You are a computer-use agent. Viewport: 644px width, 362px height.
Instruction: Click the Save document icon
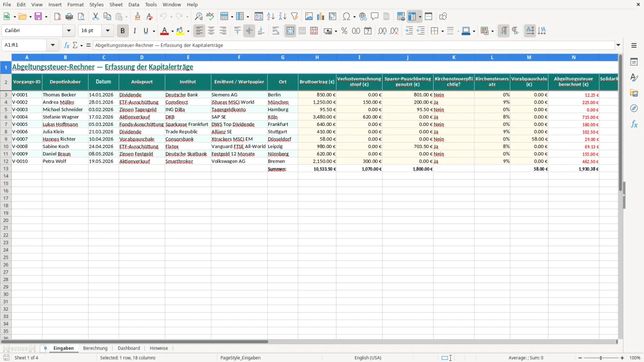(38, 17)
